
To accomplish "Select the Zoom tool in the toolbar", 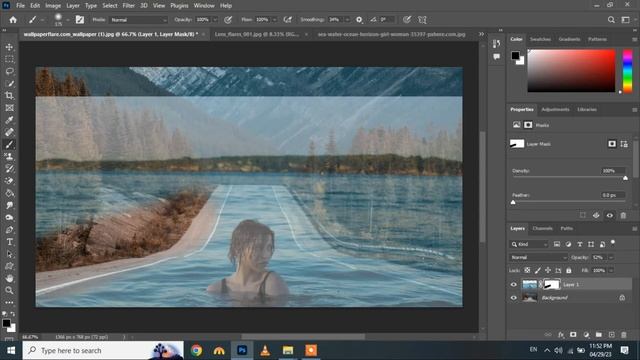I will [9, 291].
